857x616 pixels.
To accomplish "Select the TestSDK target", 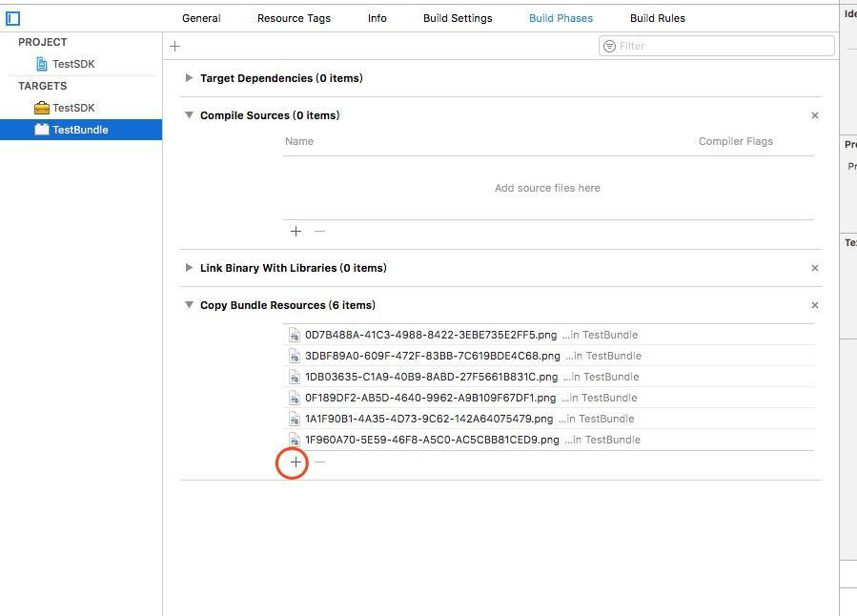I will [81, 108].
